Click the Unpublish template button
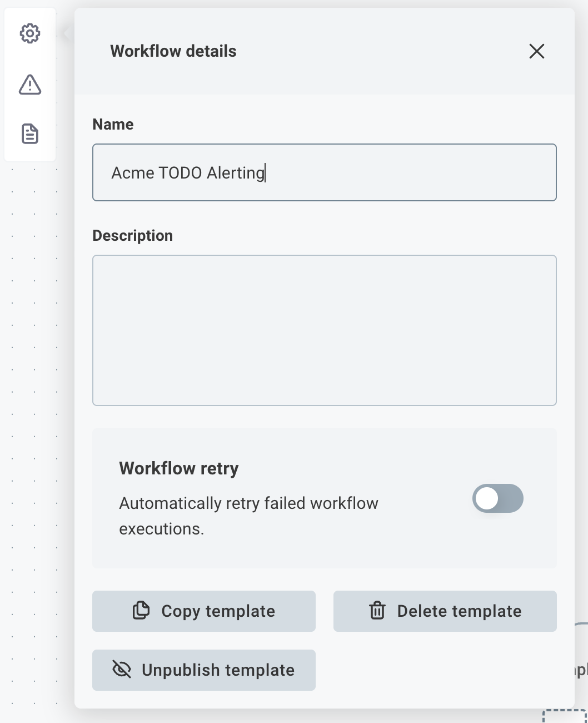 pyautogui.click(x=203, y=670)
